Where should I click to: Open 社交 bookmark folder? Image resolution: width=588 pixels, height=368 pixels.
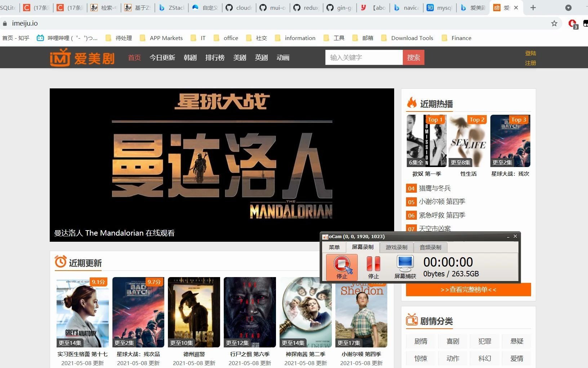257,38
